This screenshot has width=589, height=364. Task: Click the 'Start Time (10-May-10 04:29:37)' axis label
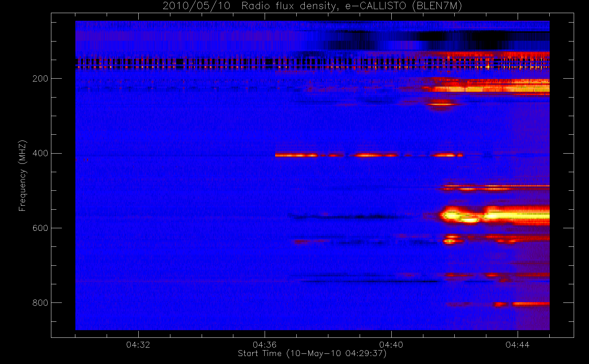pos(312,353)
